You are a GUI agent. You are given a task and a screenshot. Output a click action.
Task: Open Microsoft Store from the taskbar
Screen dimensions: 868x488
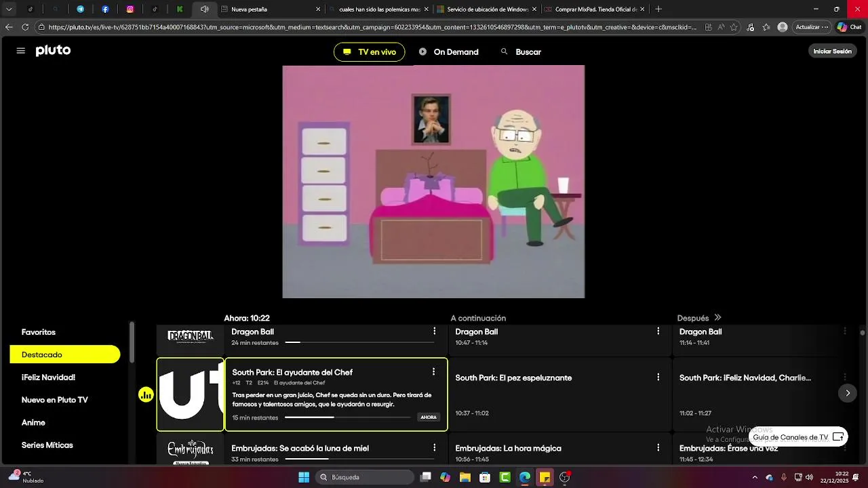(x=485, y=477)
